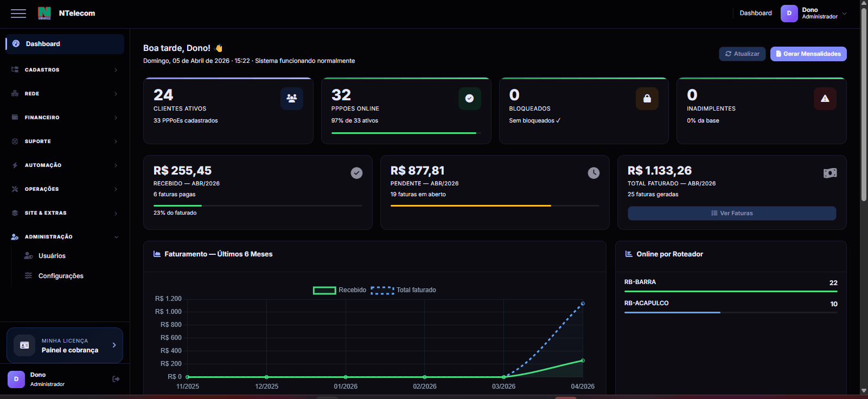Click the Dashboard breadcrumb in header
Screen dimensions: 868x399
(x=756, y=13)
